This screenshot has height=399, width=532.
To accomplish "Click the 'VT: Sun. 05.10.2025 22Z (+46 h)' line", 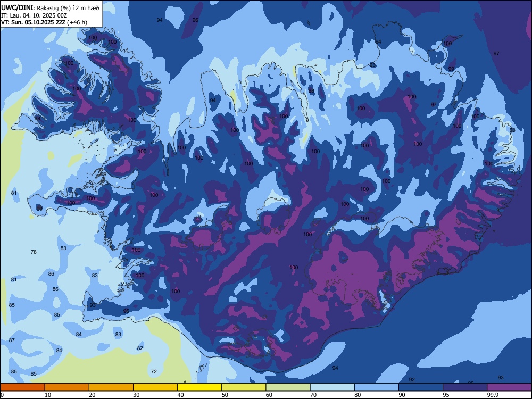I will (44, 22).
